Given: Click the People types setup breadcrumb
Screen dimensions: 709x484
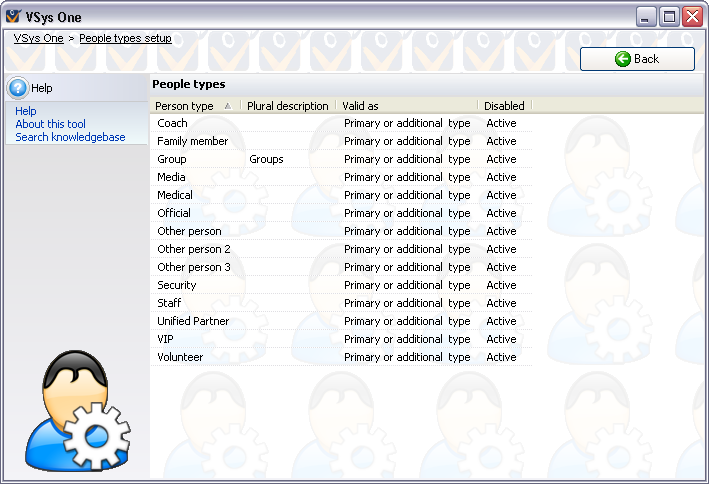Looking at the screenshot, I should click(125, 39).
